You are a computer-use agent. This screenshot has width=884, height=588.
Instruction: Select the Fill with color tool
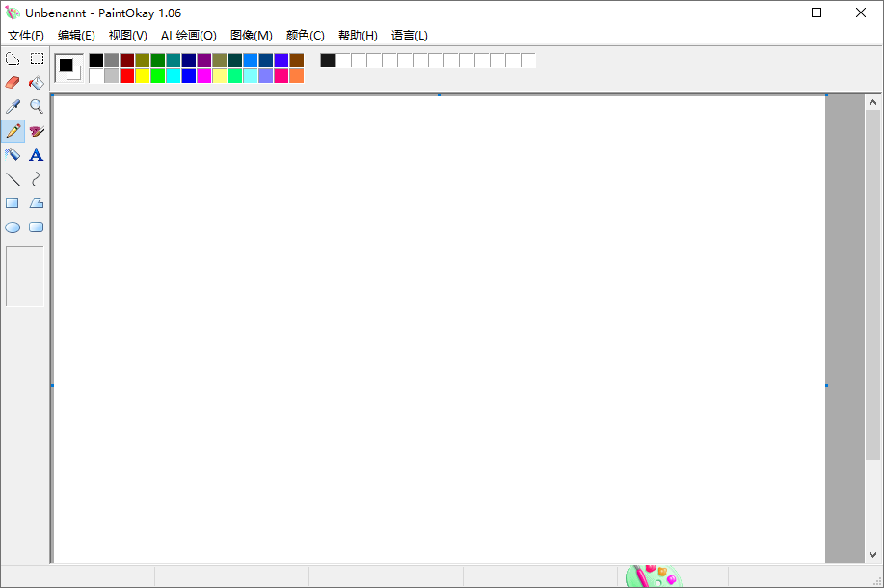click(x=37, y=82)
